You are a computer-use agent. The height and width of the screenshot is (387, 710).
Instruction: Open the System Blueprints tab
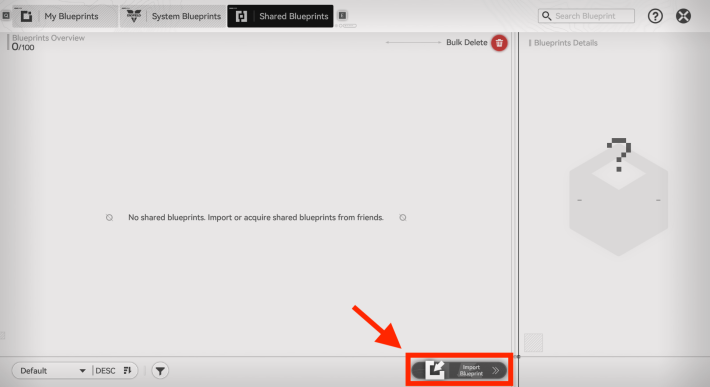click(173, 16)
